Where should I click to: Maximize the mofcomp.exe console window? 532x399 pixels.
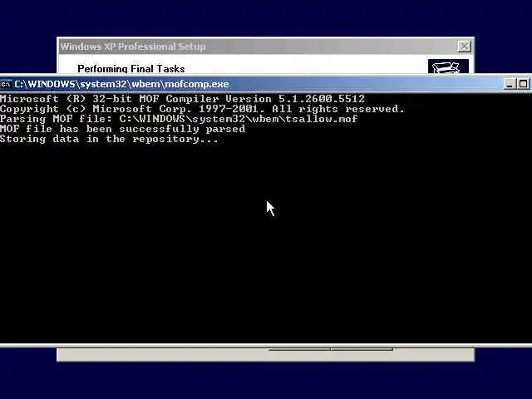click(523, 84)
